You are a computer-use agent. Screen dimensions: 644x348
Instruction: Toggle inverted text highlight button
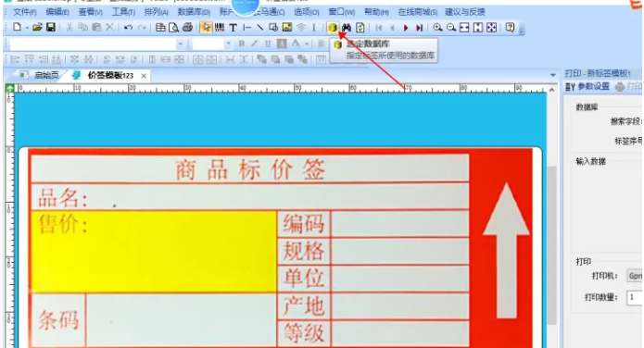click(282, 43)
